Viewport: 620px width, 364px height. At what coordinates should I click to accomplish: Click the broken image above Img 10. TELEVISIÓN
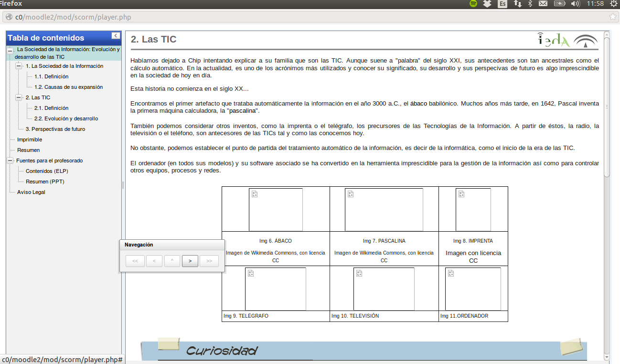click(x=384, y=289)
